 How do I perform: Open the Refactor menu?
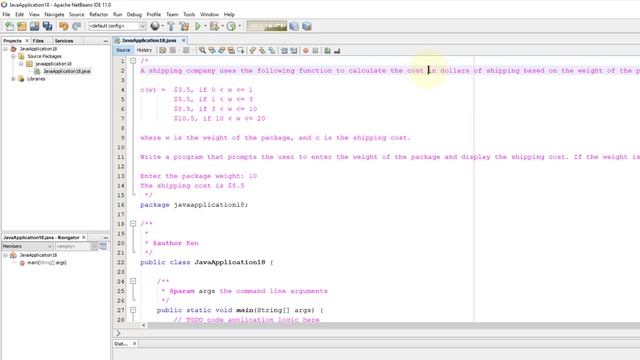click(x=98, y=14)
